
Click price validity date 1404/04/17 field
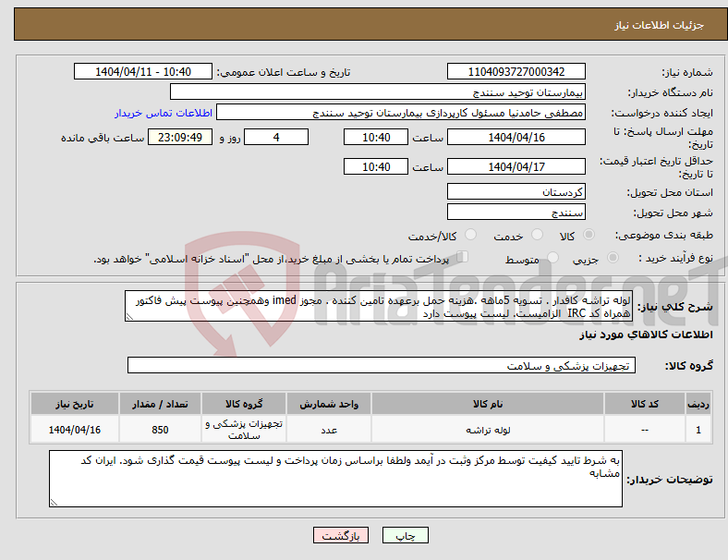tap(516, 166)
